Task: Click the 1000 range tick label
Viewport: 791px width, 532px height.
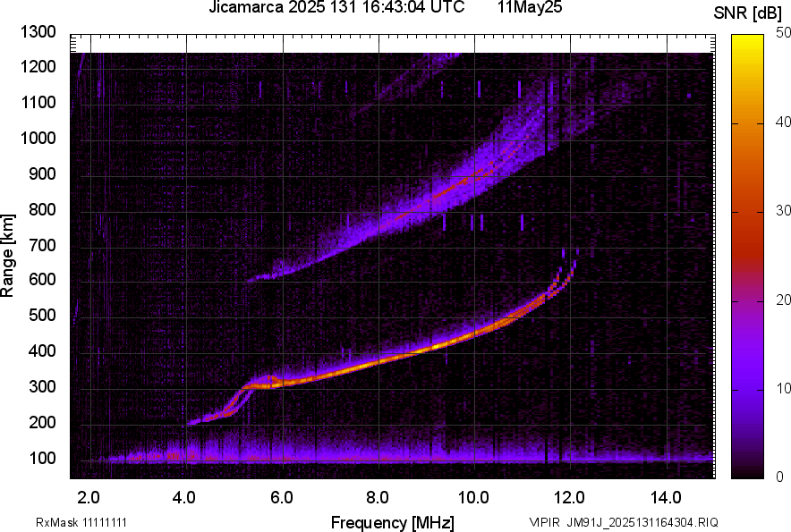Action: (38, 138)
